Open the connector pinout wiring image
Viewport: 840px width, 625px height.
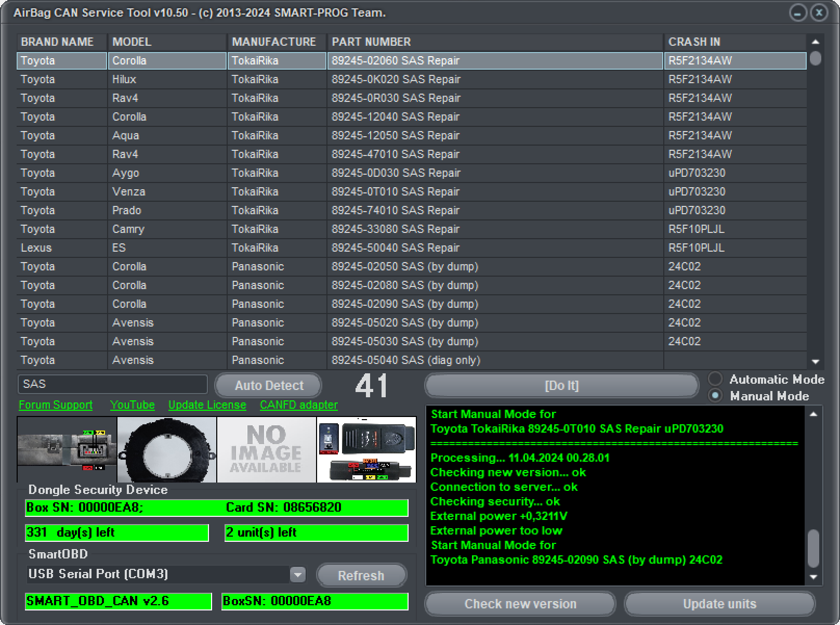coord(67,449)
